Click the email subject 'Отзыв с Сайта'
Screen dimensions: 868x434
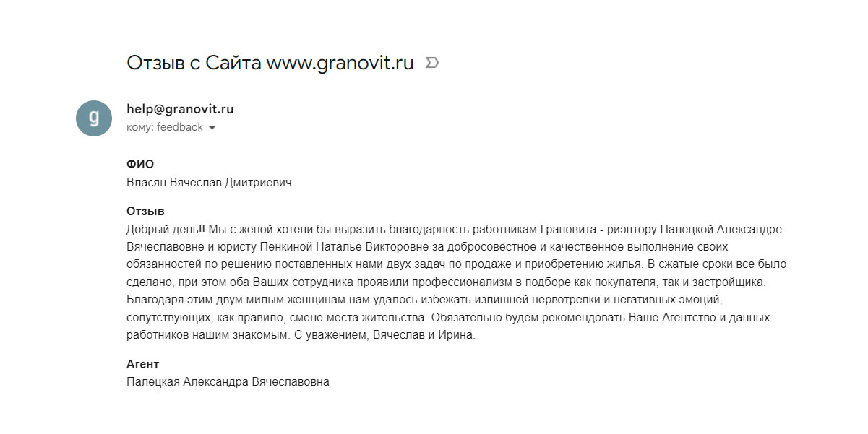pos(194,63)
